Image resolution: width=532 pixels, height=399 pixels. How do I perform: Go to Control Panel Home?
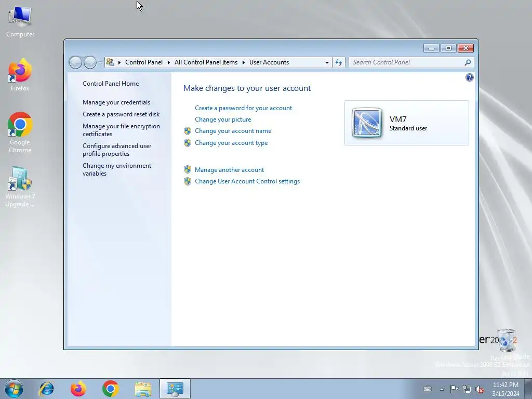[x=111, y=84]
